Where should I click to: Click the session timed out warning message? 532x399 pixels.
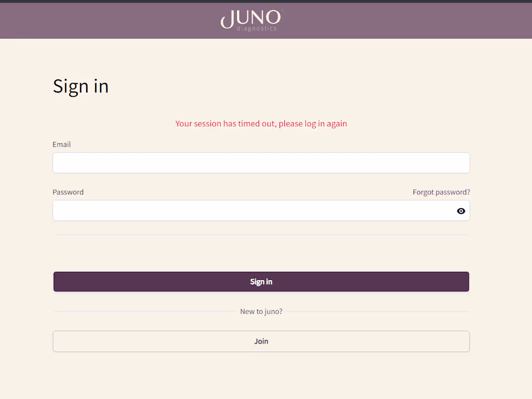pos(261,124)
